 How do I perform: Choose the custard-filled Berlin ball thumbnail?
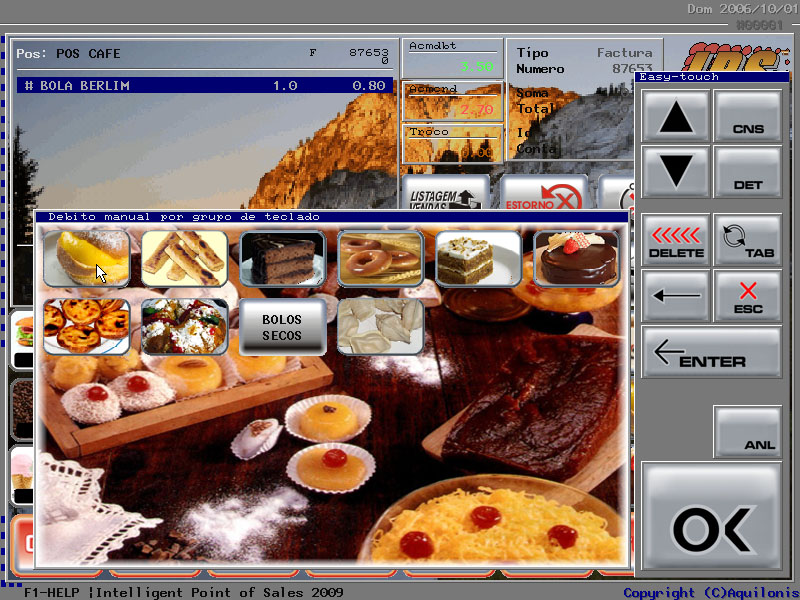86,259
